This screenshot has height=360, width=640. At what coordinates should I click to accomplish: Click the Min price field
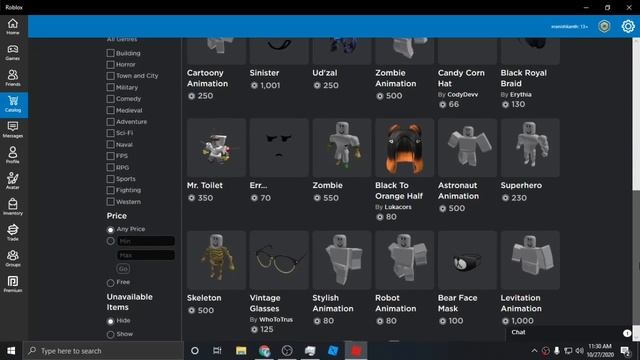(146, 241)
